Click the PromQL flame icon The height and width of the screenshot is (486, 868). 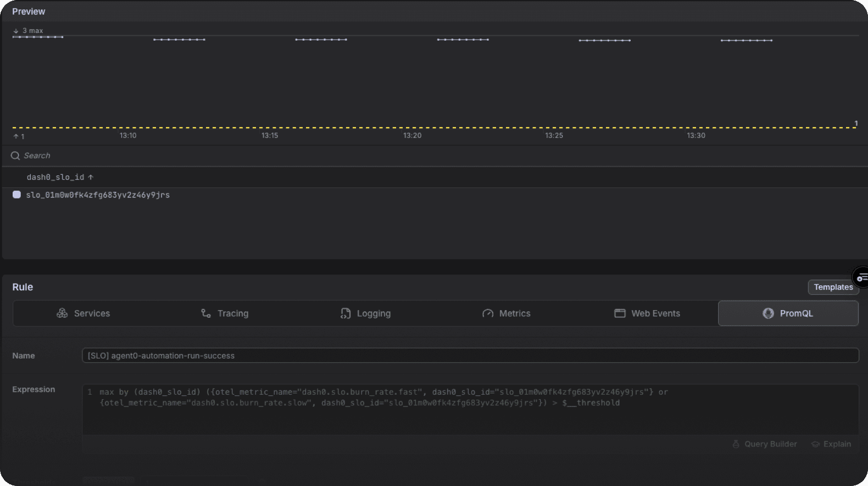tap(768, 313)
